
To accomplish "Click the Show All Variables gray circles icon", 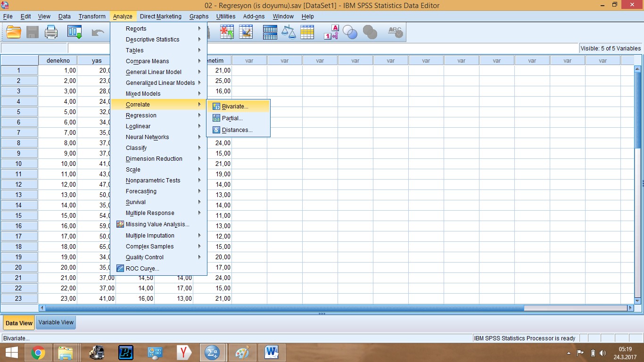I will coord(370,32).
